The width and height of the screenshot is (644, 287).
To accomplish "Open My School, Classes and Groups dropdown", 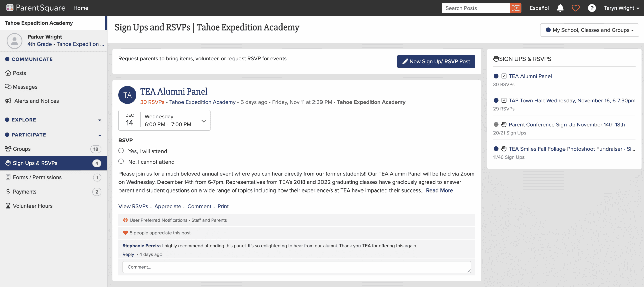I will pos(589,30).
